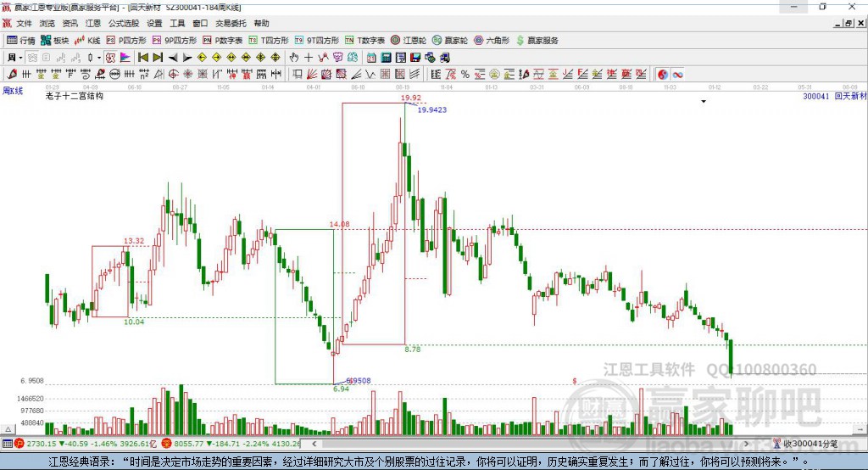Toggle the 权 adjusted-price button
The width and height of the screenshot is (868, 470).
pyautogui.click(x=111, y=58)
